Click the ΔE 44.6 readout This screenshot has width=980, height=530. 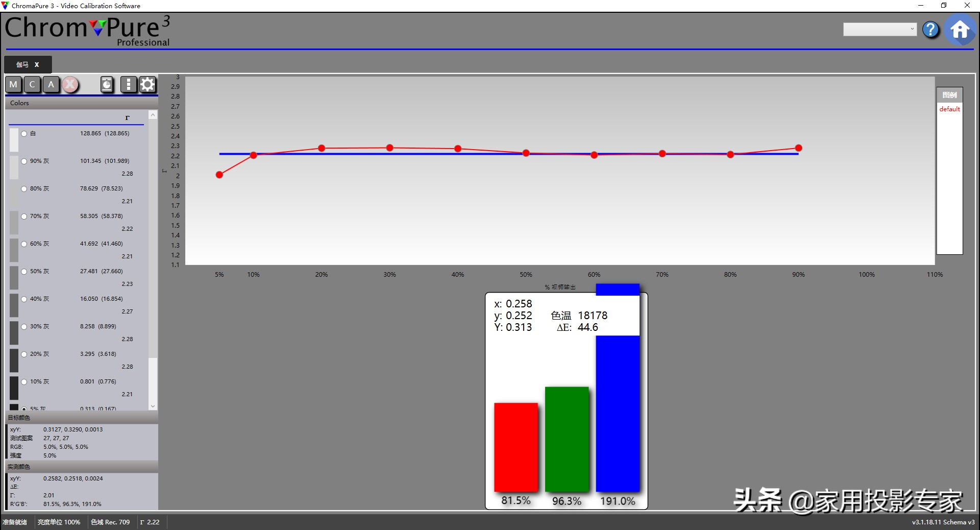coord(577,327)
